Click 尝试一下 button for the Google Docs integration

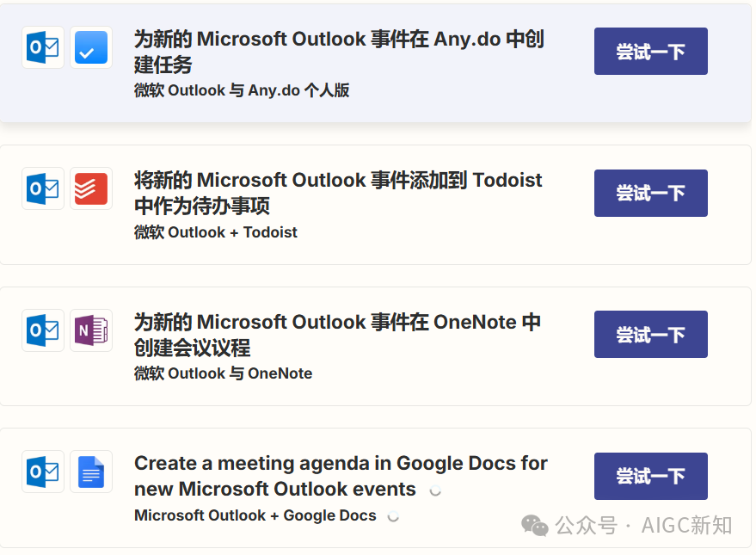(x=650, y=476)
